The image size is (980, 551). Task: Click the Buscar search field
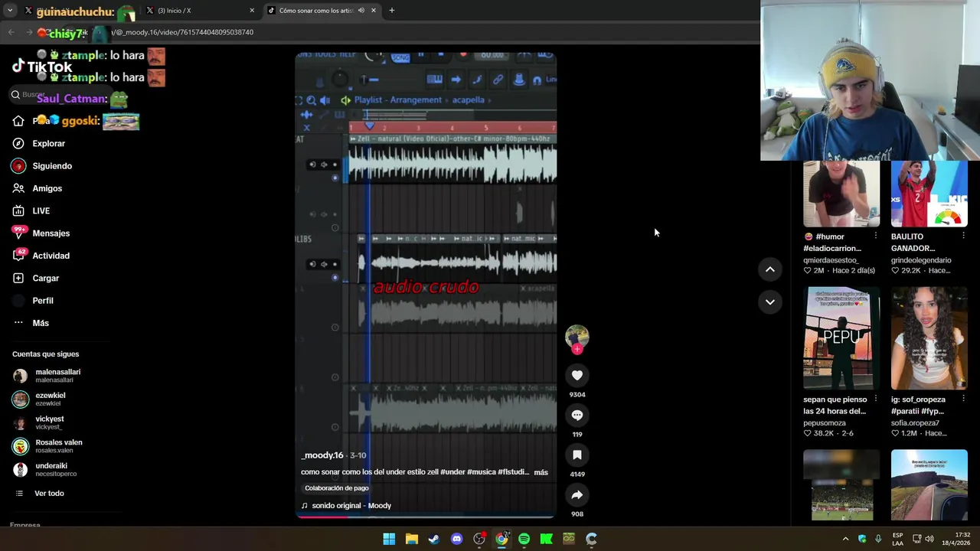tap(61, 95)
